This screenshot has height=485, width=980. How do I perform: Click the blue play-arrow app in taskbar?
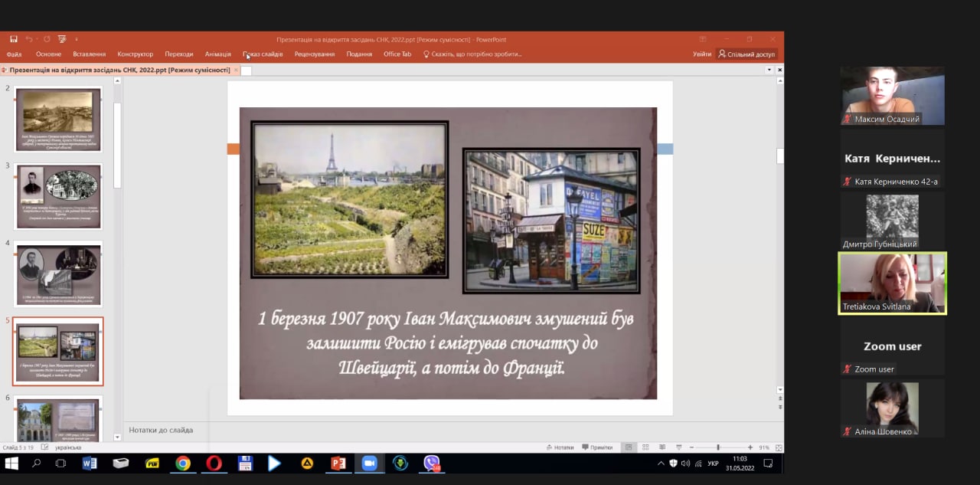click(275, 464)
